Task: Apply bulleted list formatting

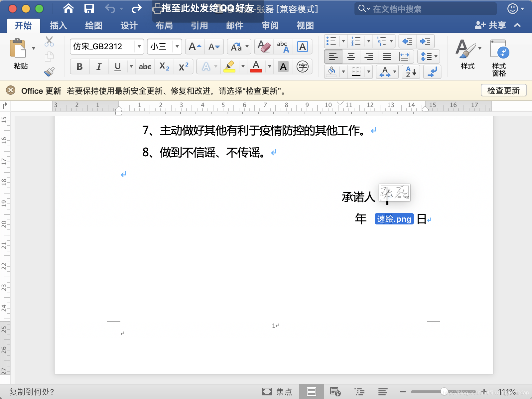Action: click(x=332, y=41)
